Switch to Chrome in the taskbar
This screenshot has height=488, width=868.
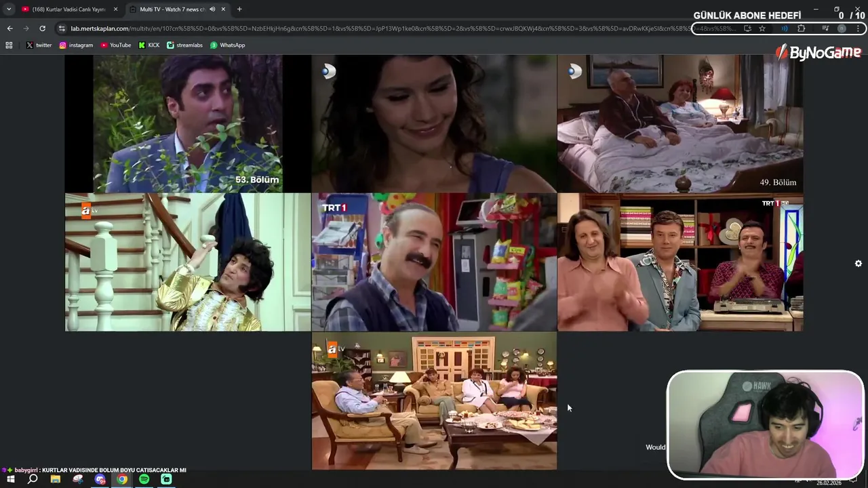pos(122,479)
